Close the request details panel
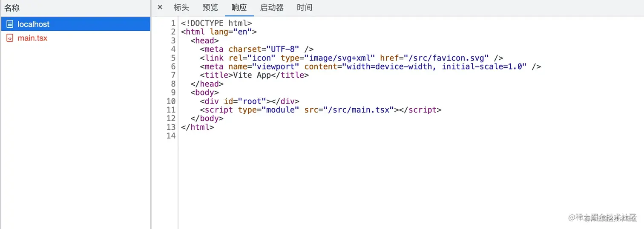The width and height of the screenshot is (644, 229). [x=160, y=7]
